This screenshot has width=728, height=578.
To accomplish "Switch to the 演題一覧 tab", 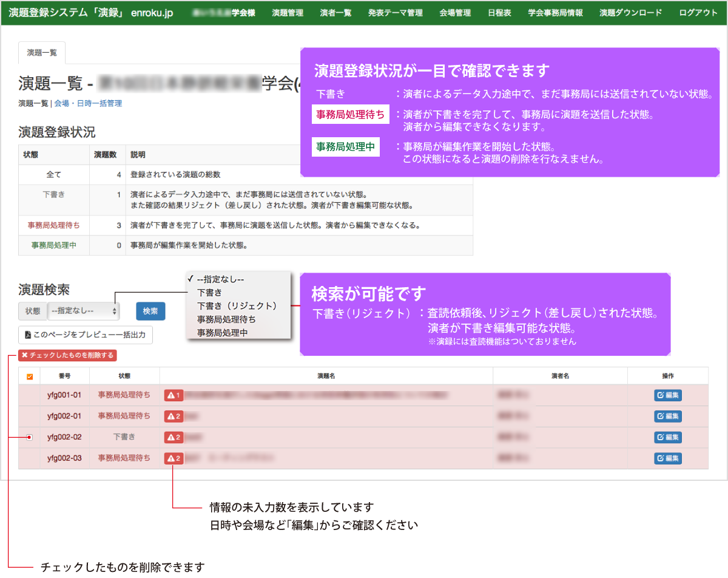I will (42, 53).
